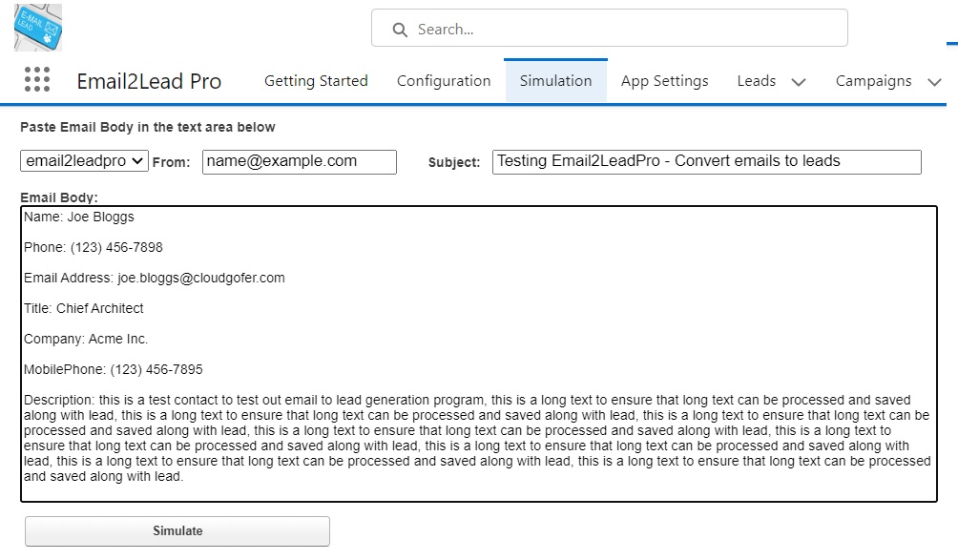This screenshot has width=958, height=560.
Task: Click the 'Email Address: joe.bloggs@cloudgofer.com' line
Action: point(155,278)
